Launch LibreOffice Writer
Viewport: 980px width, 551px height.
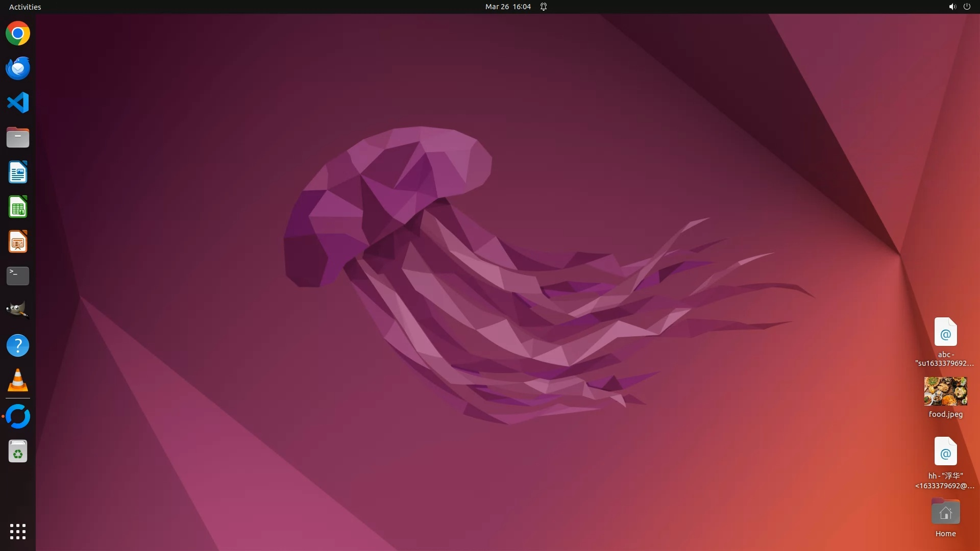(18, 172)
